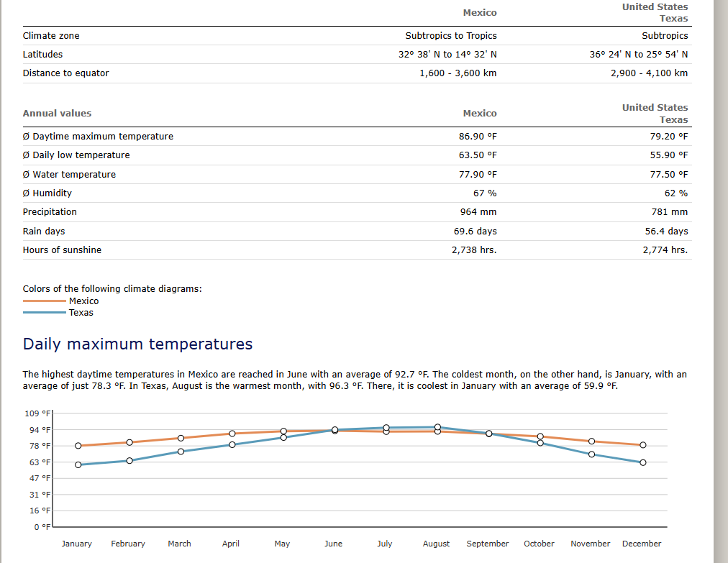Click Texas August peak data point
Screen dimensions: 728x563
coord(437,427)
